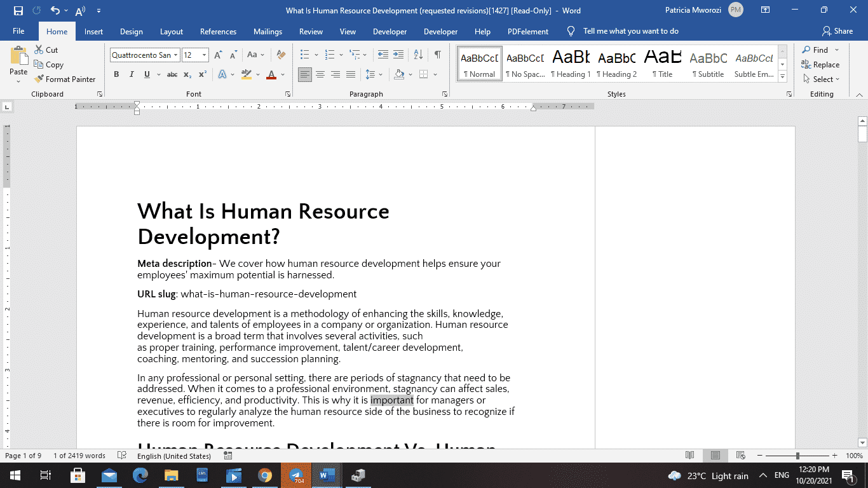Open the PDFelement tab
This screenshot has width=868, height=488.
pyautogui.click(x=528, y=31)
